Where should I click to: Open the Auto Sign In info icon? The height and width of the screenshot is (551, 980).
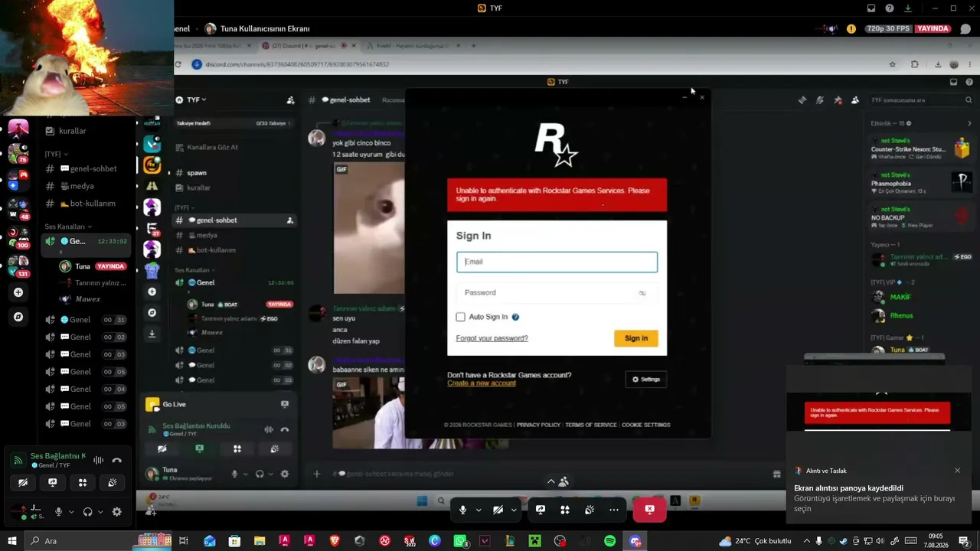click(515, 317)
